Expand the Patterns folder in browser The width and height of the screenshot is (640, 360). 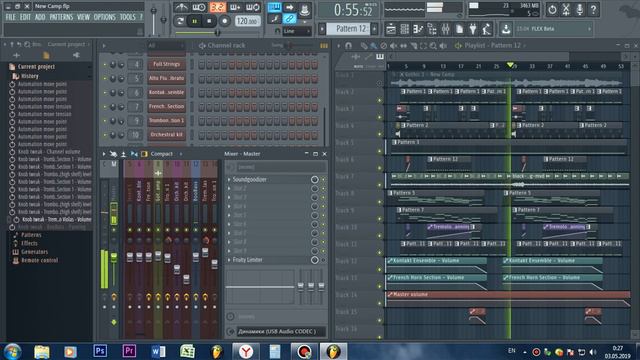point(31,235)
